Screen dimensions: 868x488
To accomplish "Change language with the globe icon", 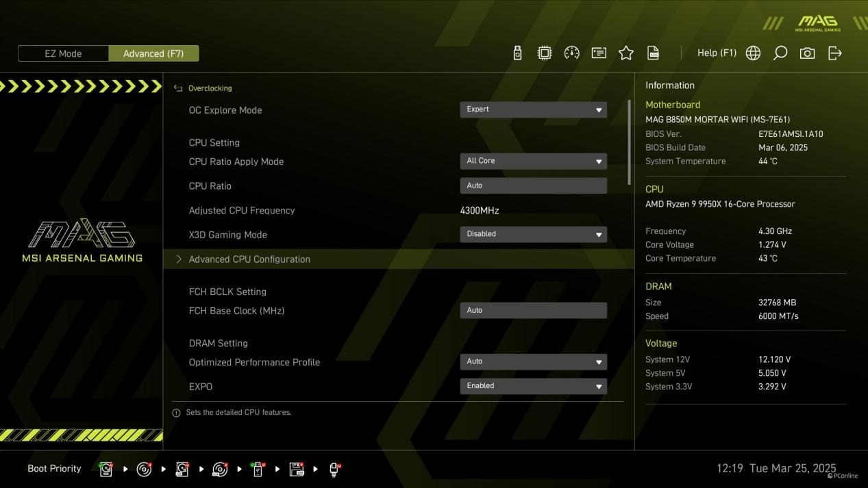I will point(753,53).
